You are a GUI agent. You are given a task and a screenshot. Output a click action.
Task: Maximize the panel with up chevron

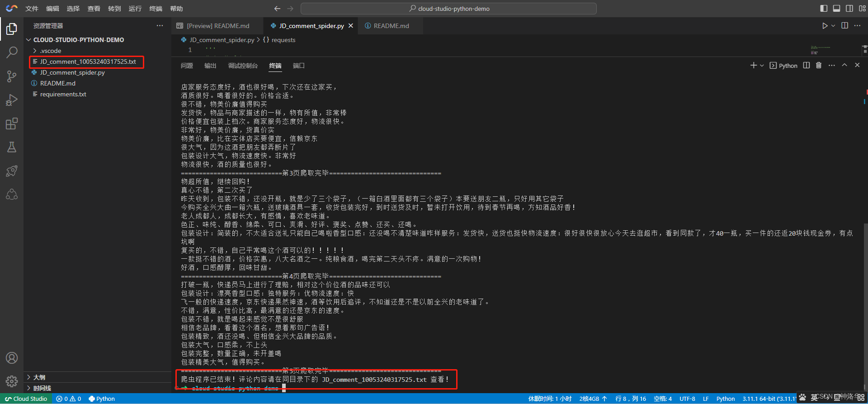844,66
